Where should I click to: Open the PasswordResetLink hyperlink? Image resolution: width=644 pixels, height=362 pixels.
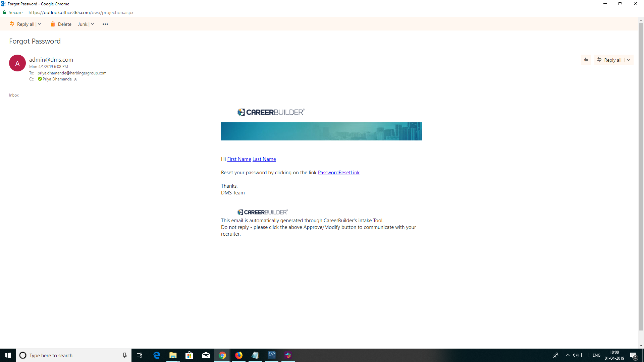[338, 172]
